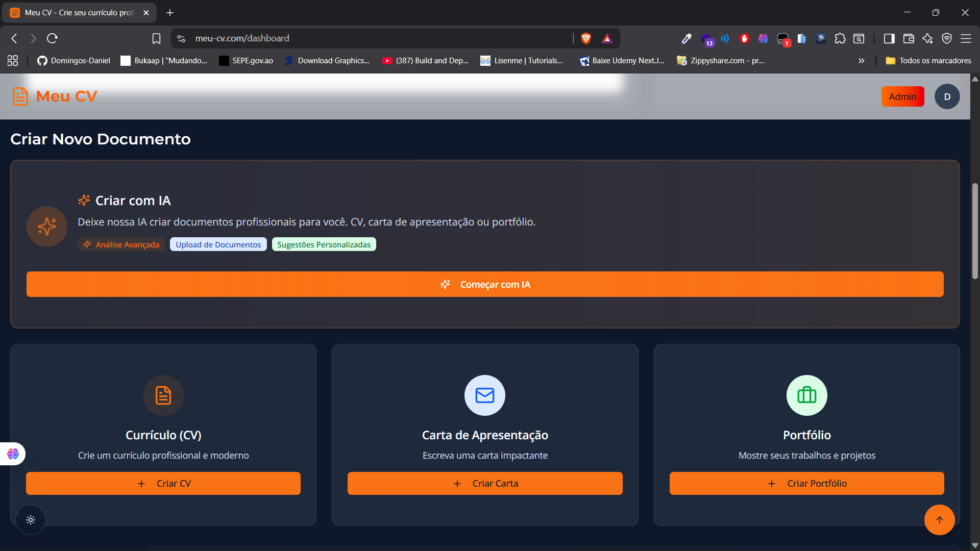Click the Criar Portfólio button
Screen dimensions: 980x551
point(806,483)
